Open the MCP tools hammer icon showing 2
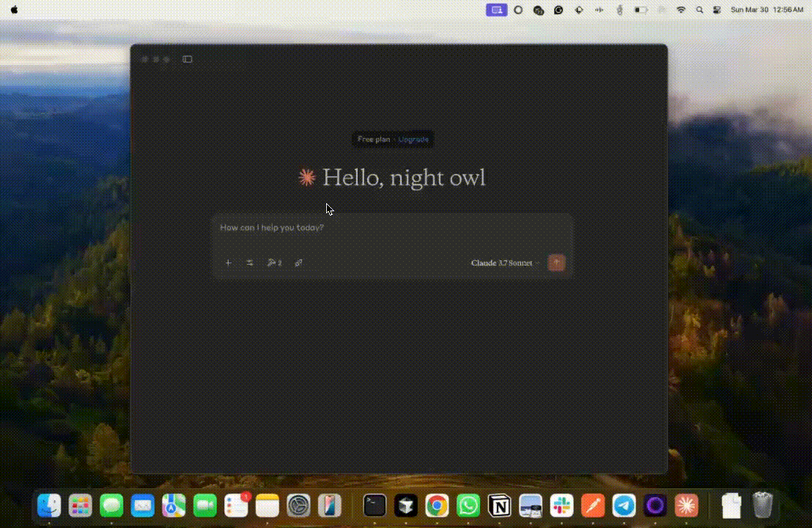The image size is (812, 528). click(x=274, y=263)
